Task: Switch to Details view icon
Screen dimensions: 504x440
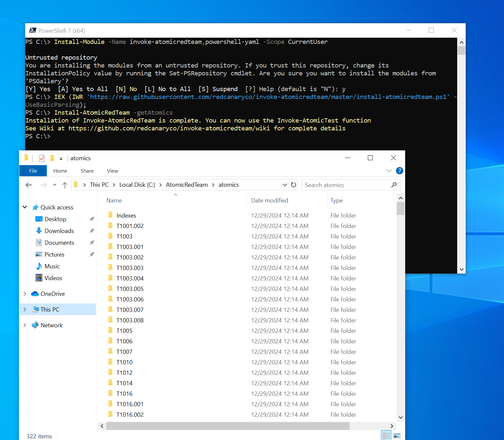Action: 387,436
